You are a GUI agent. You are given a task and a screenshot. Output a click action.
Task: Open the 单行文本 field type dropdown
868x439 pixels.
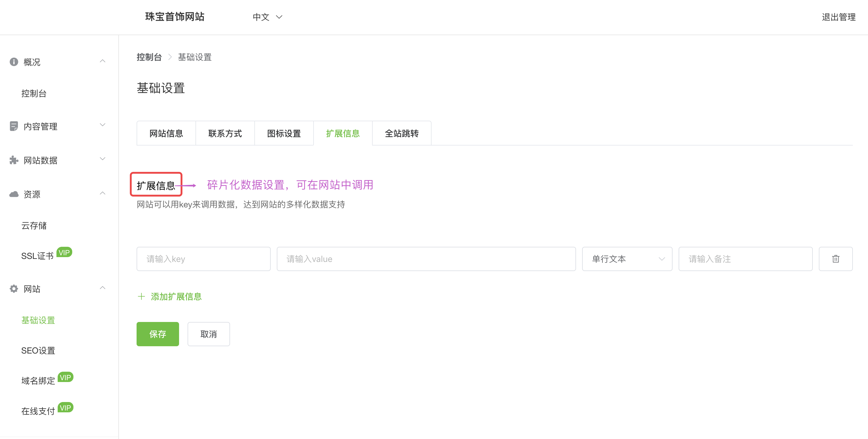tap(627, 259)
